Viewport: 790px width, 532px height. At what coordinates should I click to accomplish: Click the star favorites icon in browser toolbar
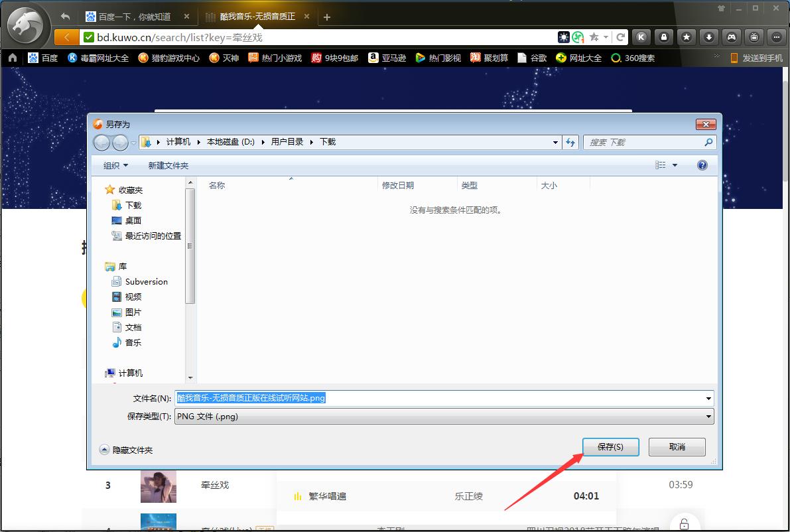(x=687, y=37)
